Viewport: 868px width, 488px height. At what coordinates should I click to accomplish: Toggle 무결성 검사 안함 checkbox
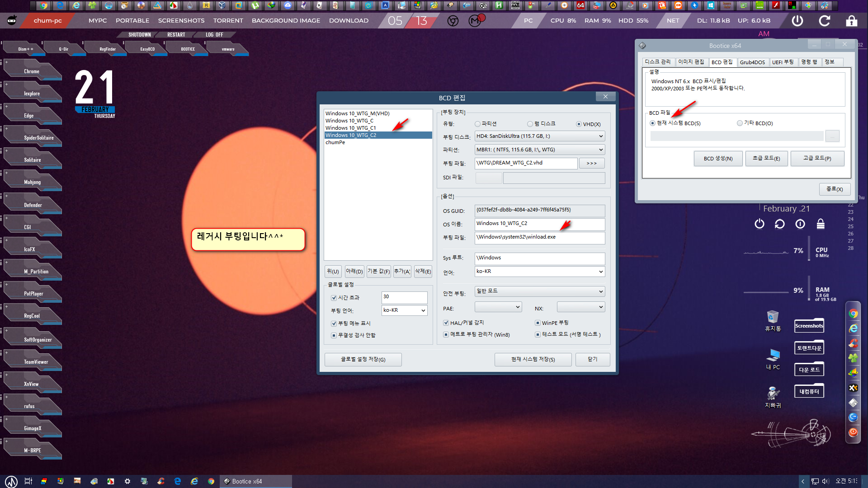pyautogui.click(x=334, y=335)
